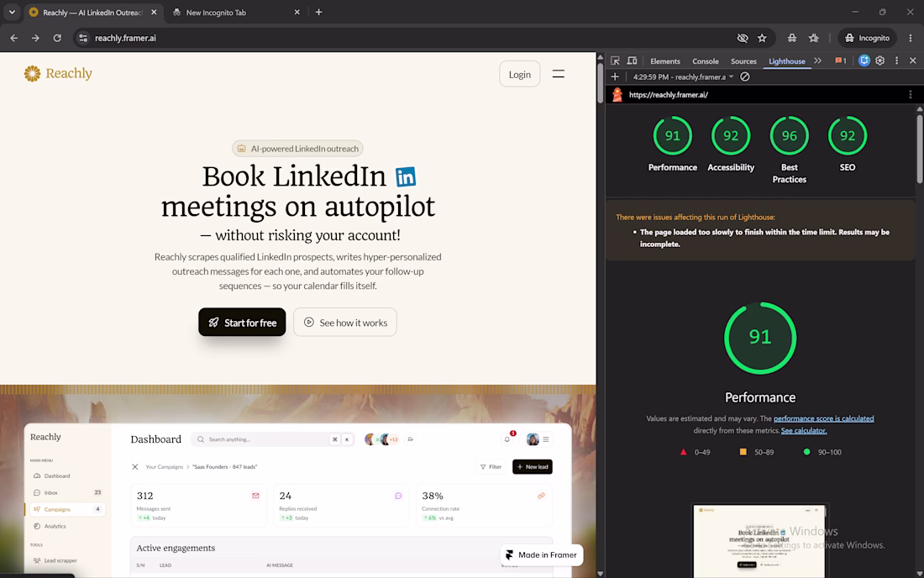This screenshot has width=924, height=578.
Task: Click the Incognito profile button
Action: (x=868, y=38)
